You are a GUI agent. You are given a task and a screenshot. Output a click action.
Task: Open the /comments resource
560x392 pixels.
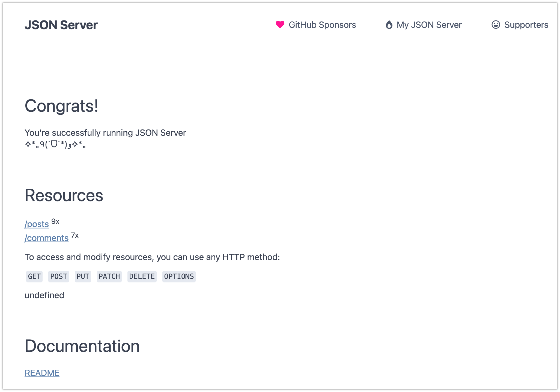(x=47, y=238)
